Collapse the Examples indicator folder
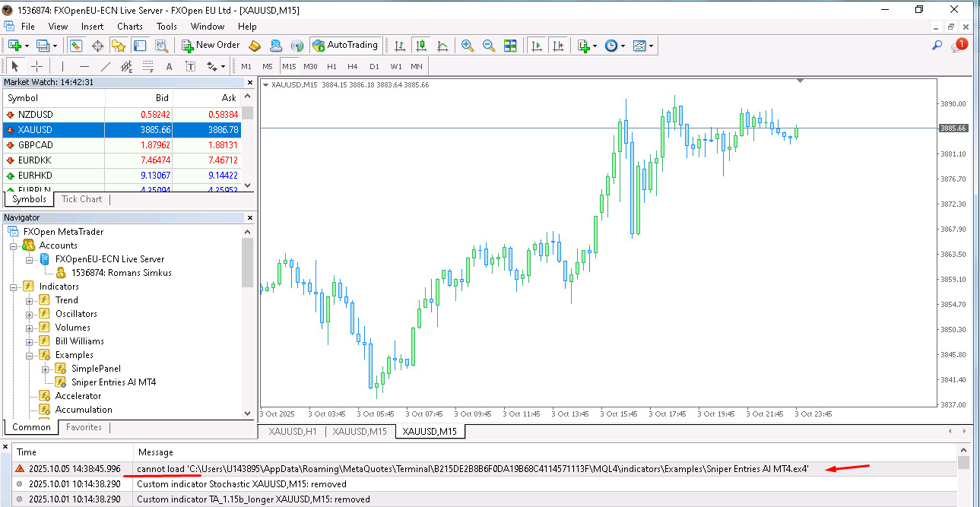The height and width of the screenshot is (507, 980). [30, 355]
